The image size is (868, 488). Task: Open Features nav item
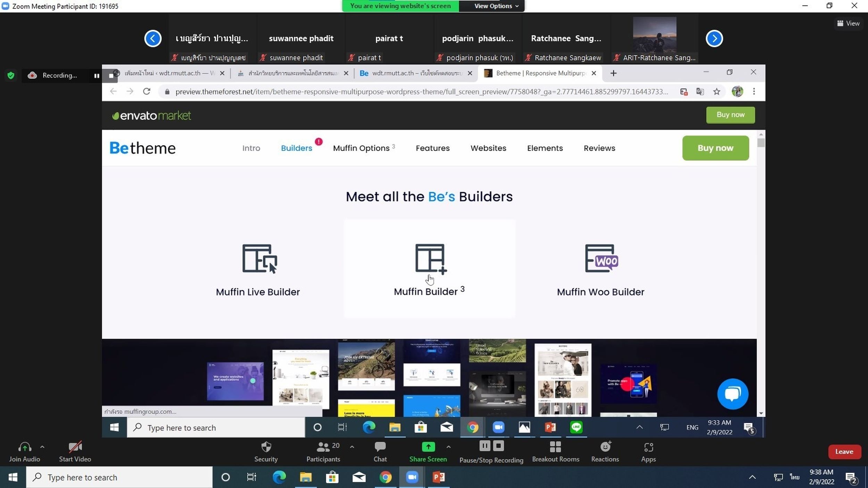(433, 148)
